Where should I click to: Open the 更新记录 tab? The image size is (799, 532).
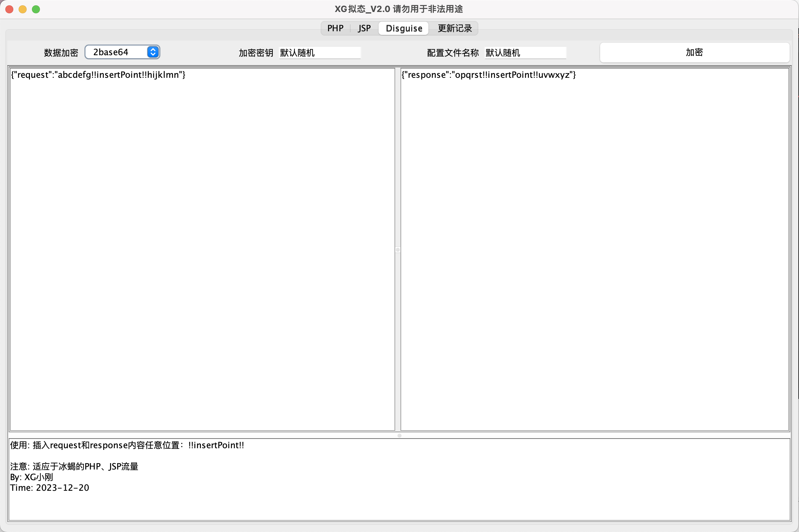click(x=454, y=28)
